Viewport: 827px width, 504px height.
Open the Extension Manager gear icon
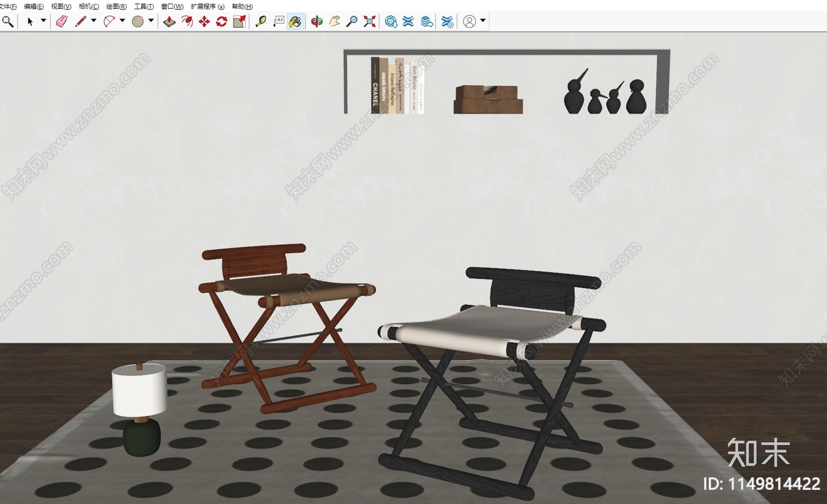pos(447,22)
